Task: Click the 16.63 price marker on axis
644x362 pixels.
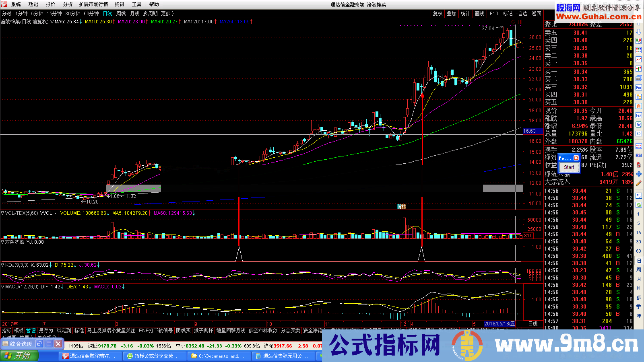Action: coord(530,131)
